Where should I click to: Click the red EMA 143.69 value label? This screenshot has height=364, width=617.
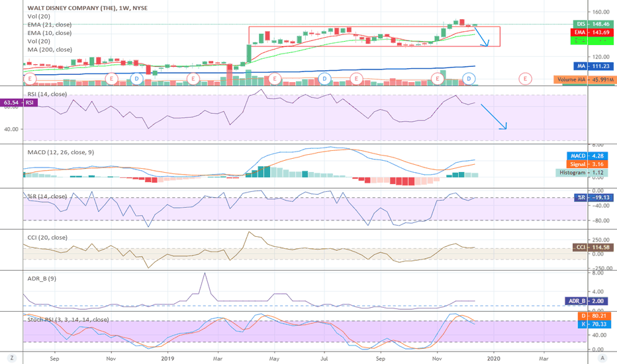click(x=592, y=32)
